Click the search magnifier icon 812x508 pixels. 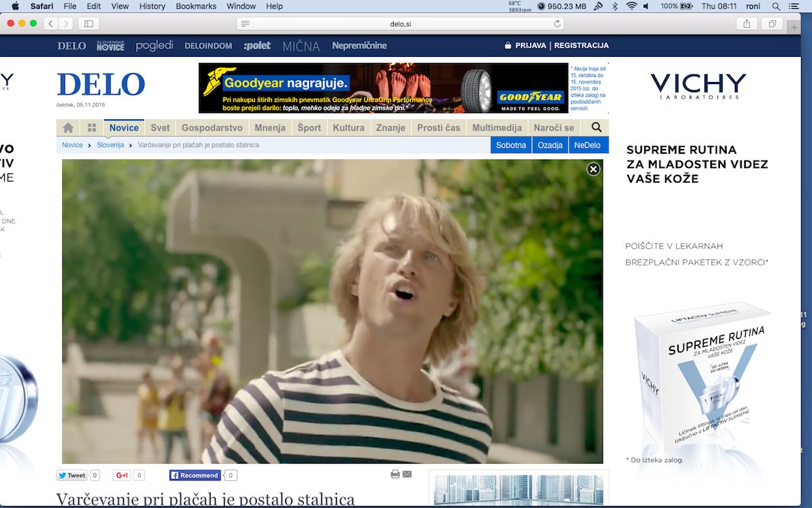[596, 127]
